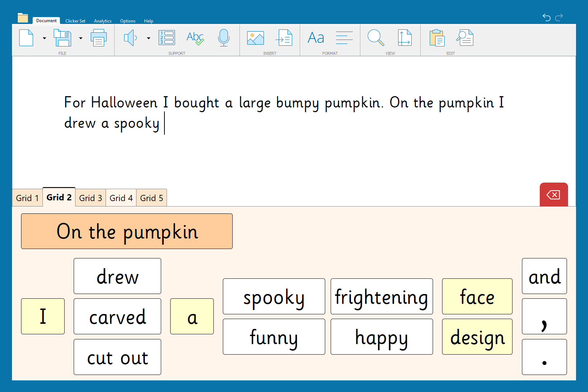Click the Save document icon
Image resolution: width=588 pixels, height=392 pixels.
62,38
